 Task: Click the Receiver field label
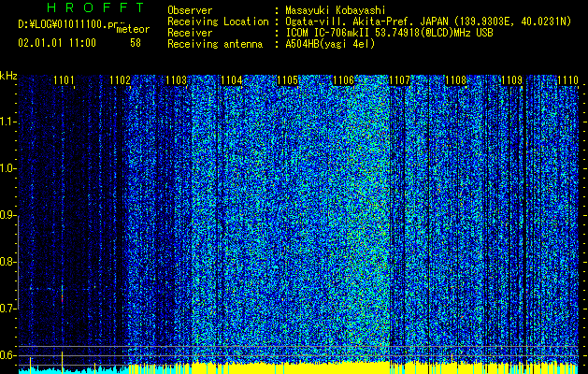click(190, 33)
